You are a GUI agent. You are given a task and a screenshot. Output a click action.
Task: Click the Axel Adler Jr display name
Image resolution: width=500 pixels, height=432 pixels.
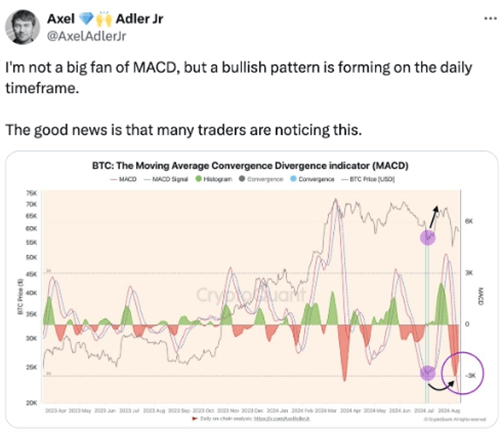click(105, 19)
